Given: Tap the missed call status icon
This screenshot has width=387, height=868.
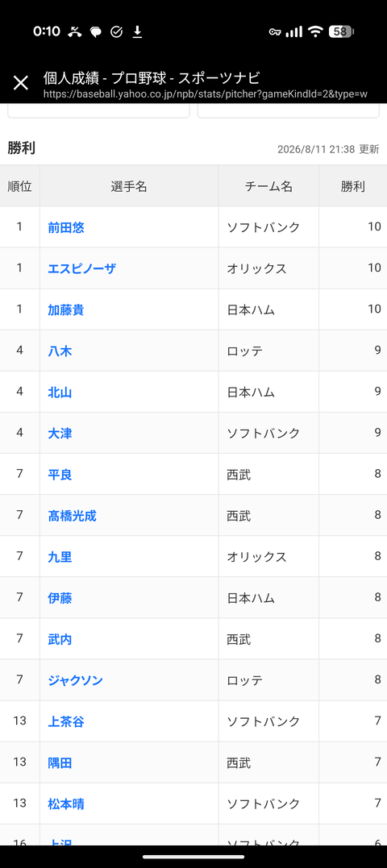Looking at the screenshot, I should point(75,32).
